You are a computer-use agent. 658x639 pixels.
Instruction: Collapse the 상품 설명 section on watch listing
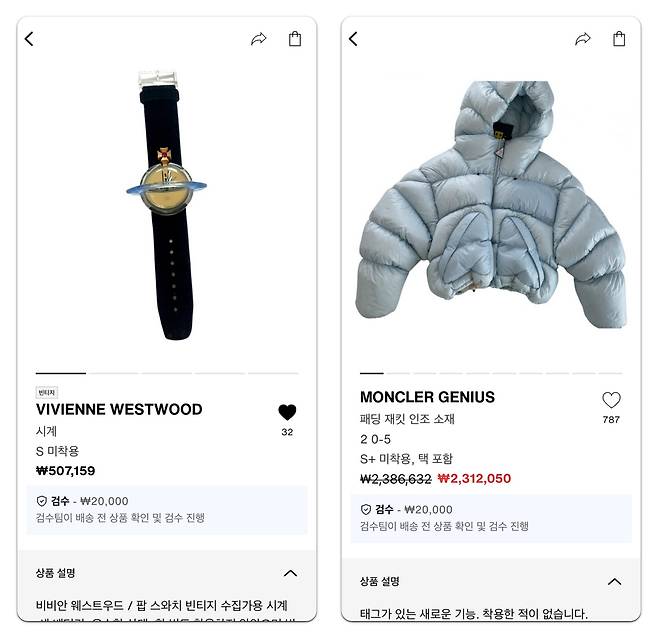click(290, 573)
